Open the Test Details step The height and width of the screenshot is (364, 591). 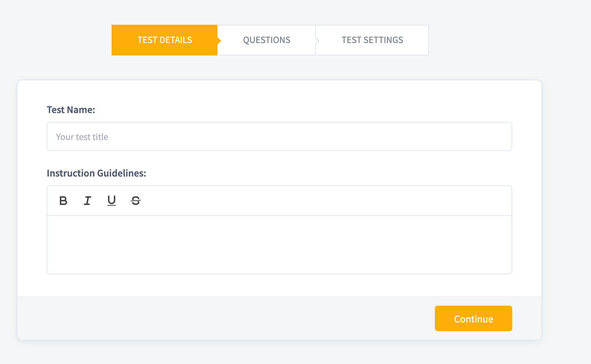165,40
